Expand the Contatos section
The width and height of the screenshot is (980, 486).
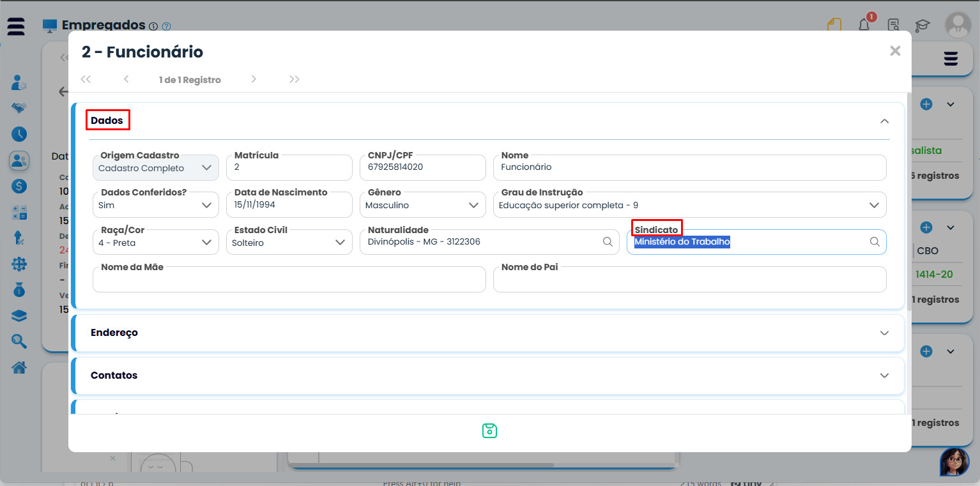(884, 376)
